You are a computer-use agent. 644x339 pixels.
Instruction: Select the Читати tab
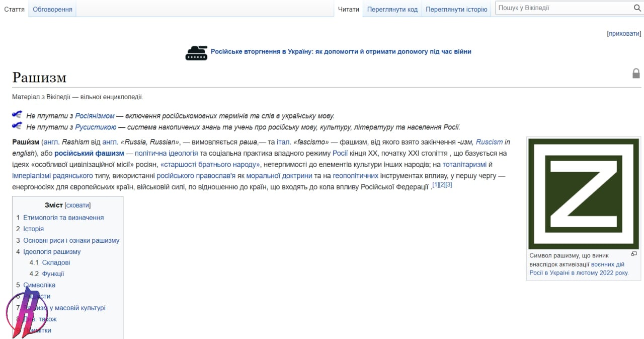coord(348,9)
